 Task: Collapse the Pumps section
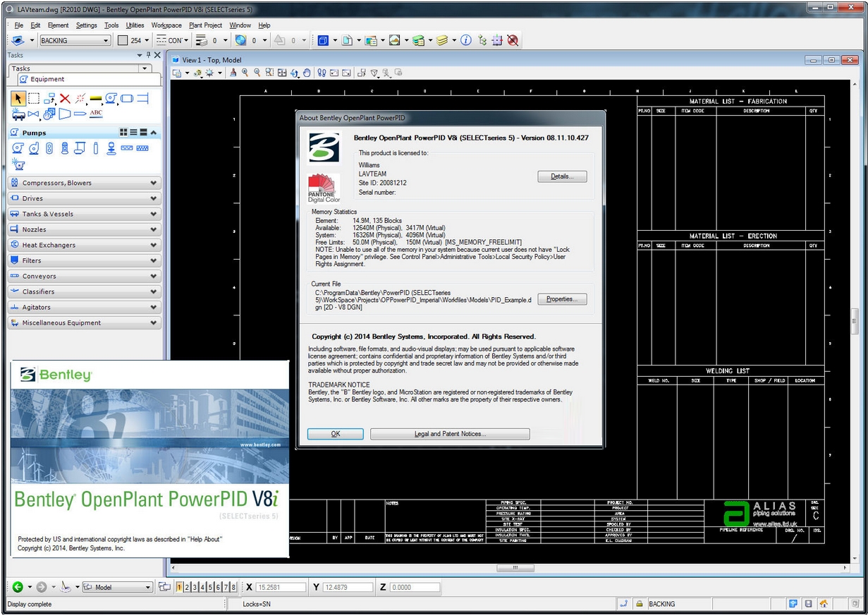[x=154, y=132]
